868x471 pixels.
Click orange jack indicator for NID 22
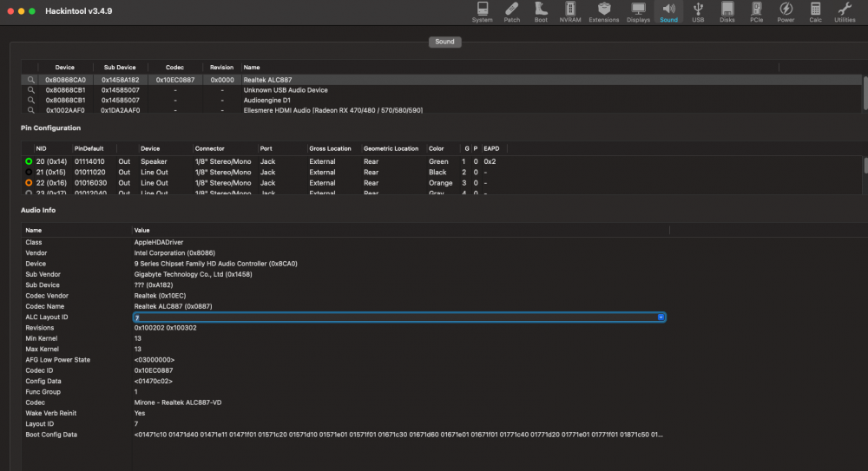29,183
